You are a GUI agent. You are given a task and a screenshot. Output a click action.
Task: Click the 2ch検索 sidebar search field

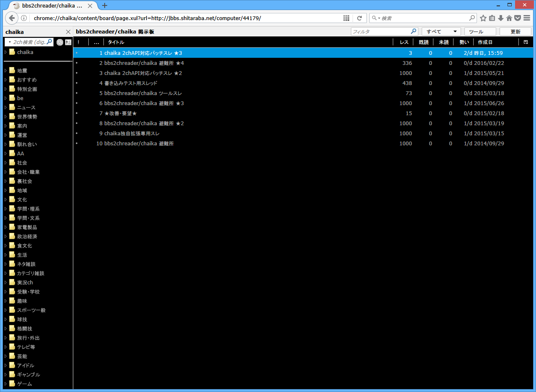29,42
